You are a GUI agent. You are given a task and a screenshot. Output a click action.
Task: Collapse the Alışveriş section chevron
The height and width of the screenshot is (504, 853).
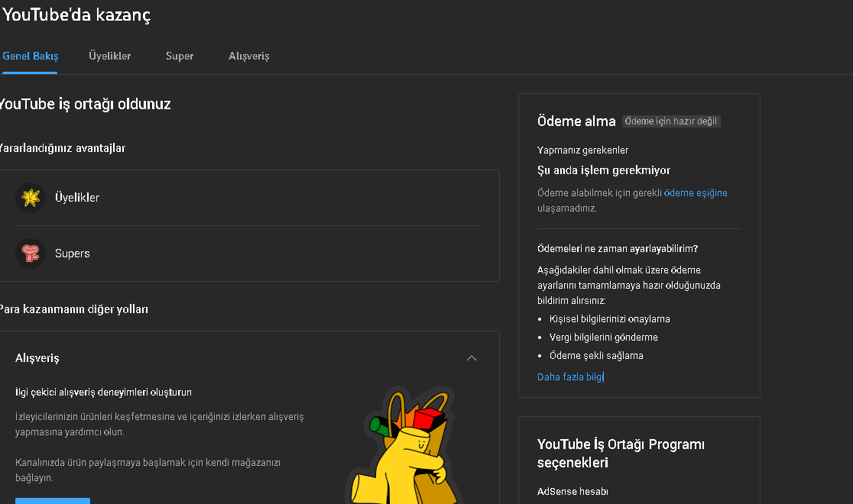pos(472,357)
